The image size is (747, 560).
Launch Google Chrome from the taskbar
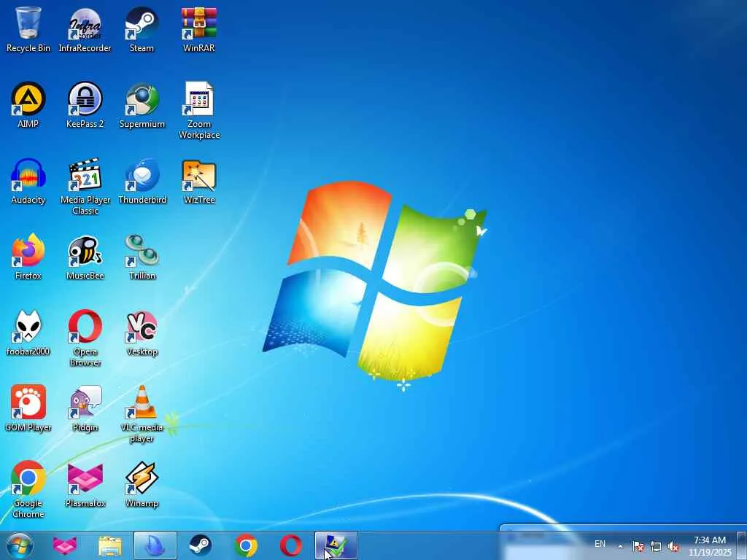point(246,545)
